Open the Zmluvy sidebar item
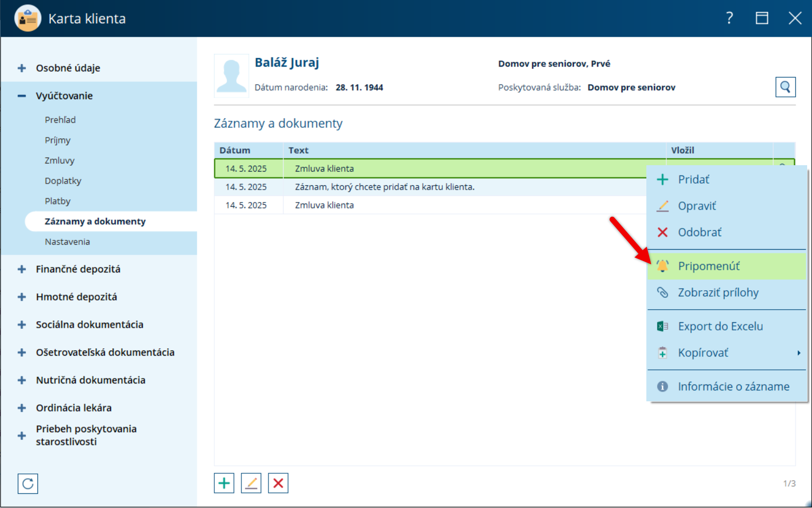 pyautogui.click(x=60, y=160)
